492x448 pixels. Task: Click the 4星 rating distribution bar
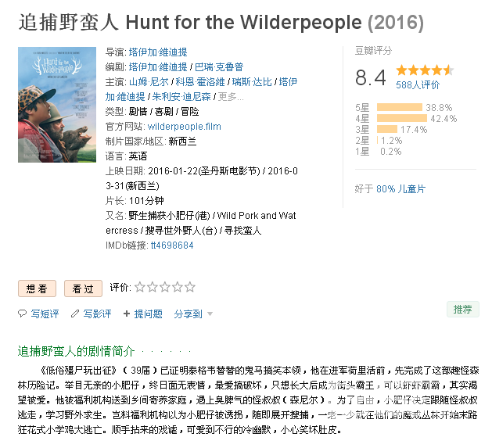pos(401,118)
